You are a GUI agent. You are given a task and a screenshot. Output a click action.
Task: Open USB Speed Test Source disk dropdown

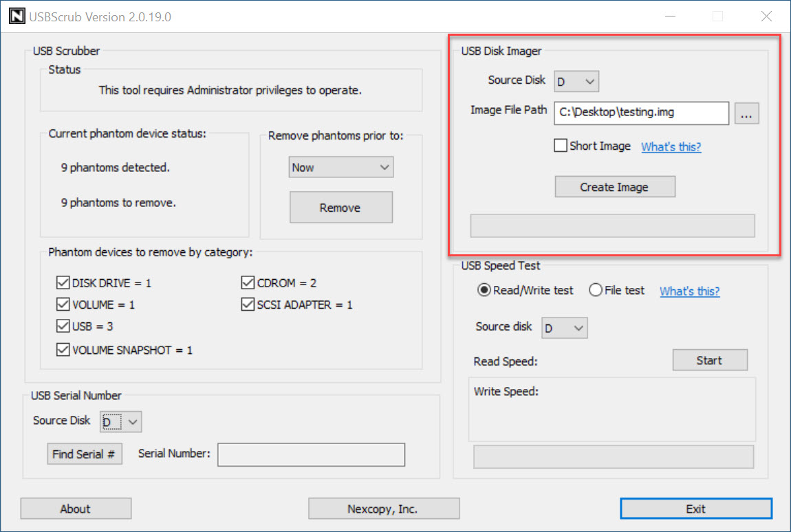tap(565, 328)
